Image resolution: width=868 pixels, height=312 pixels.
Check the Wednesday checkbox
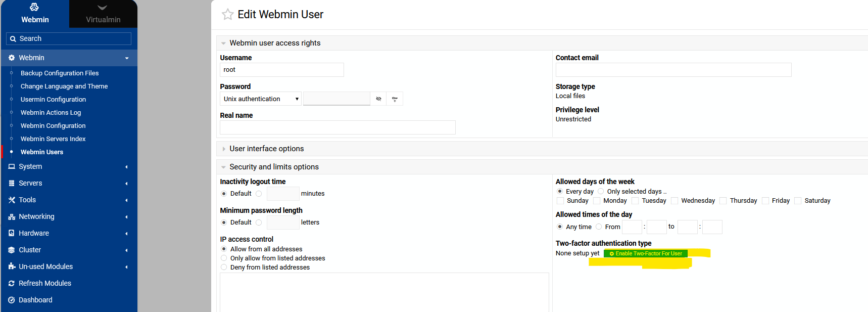674,201
